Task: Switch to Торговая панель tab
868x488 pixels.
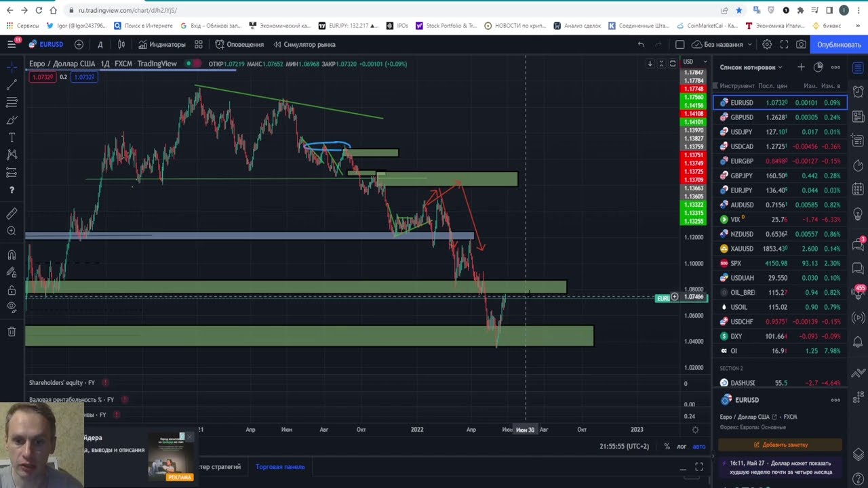Action: pos(280,466)
